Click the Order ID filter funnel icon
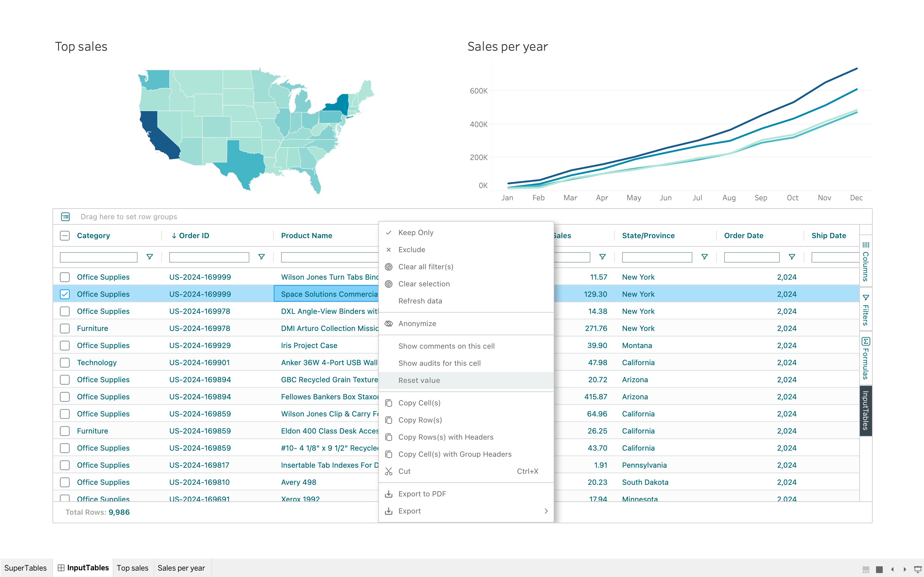 pos(262,257)
